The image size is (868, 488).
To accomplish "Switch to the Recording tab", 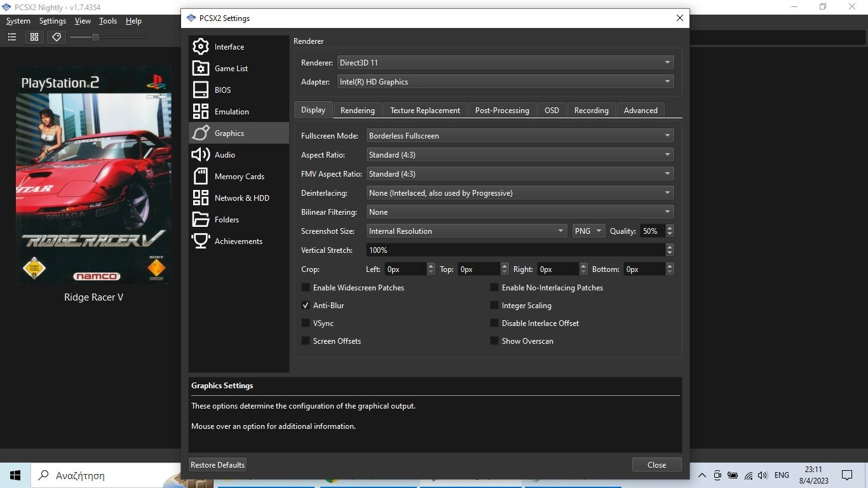I will [x=592, y=111].
